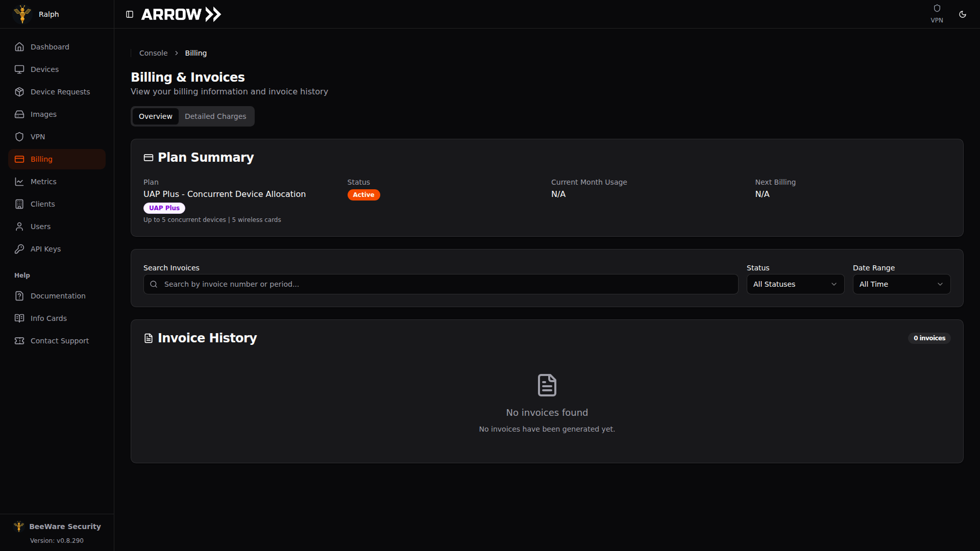Click the Billing breadcrumb
The height and width of the screenshot is (551, 980).
[x=196, y=53]
